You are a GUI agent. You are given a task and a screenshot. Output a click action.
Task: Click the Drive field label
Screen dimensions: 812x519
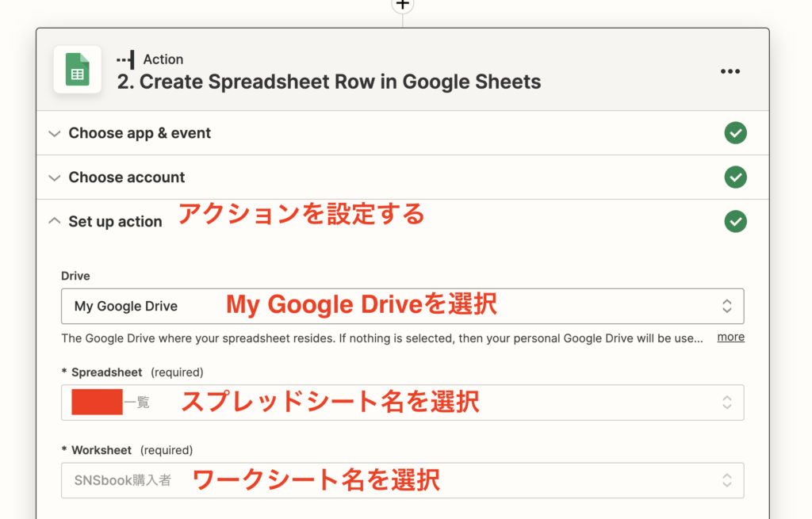click(75, 276)
